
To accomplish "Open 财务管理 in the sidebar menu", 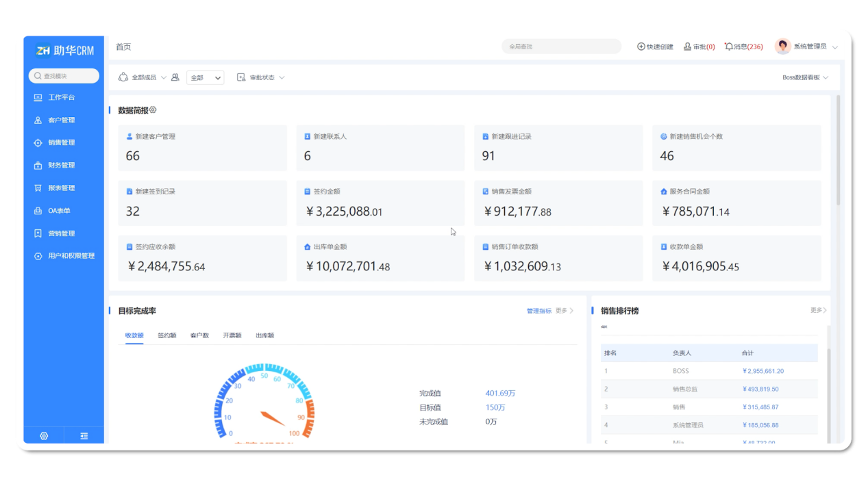I will point(61,166).
